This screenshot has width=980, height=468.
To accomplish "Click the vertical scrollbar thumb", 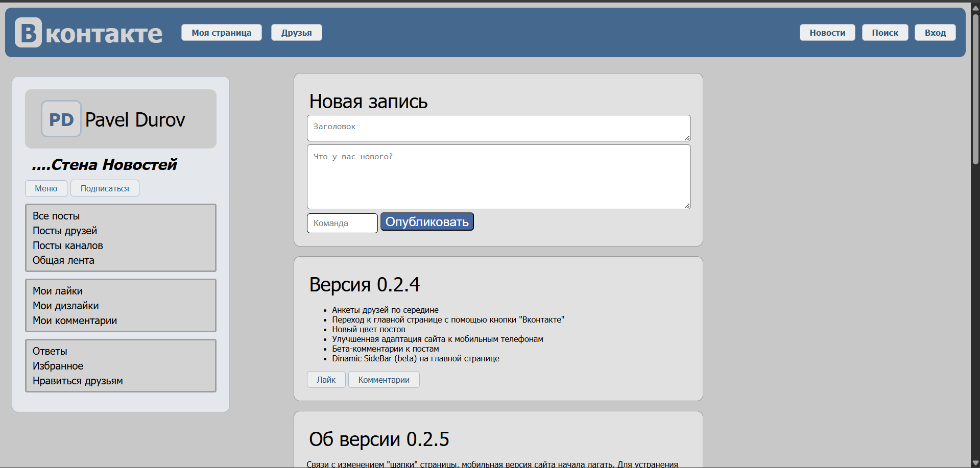I will coord(975,89).
